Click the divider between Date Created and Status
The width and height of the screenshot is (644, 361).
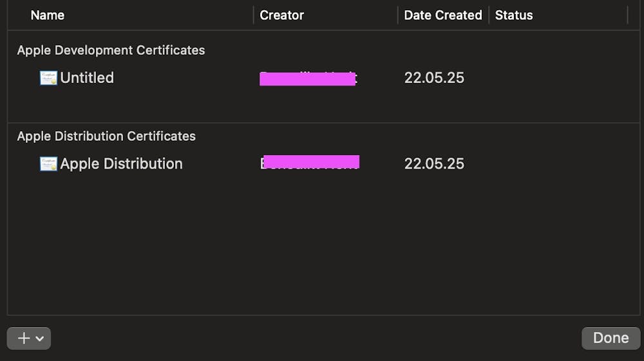click(489, 15)
